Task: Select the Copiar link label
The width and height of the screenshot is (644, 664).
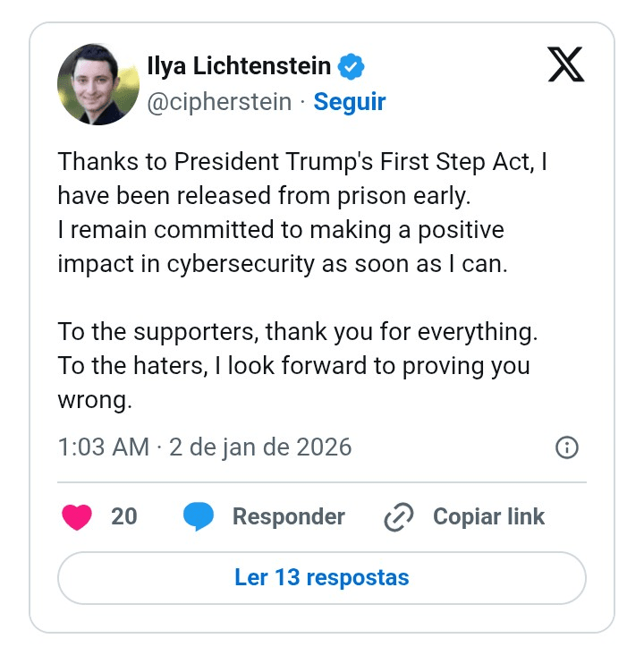Action: [488, 517]
